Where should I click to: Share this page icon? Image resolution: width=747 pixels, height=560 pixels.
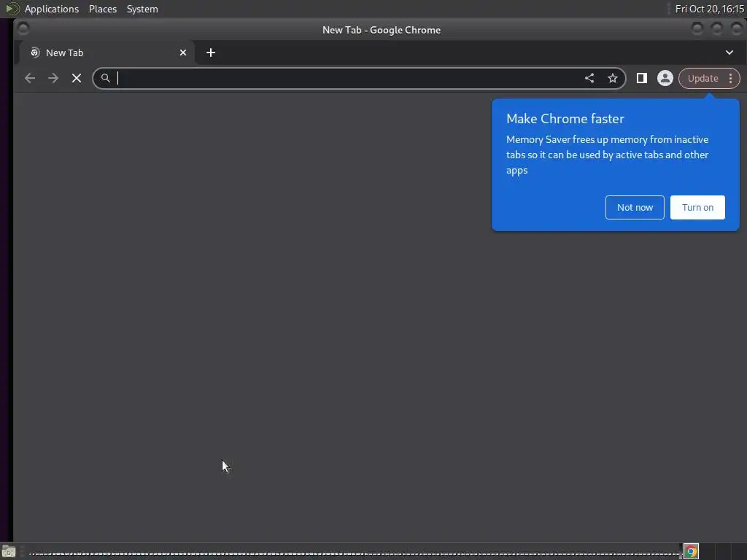coord(589,78)
